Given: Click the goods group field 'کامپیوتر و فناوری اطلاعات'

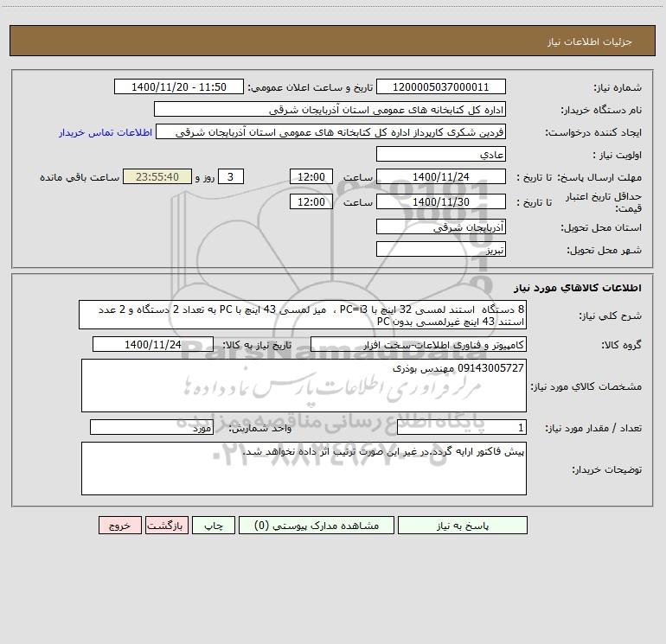Looking at the screenshot, I should tap(419, 344).
